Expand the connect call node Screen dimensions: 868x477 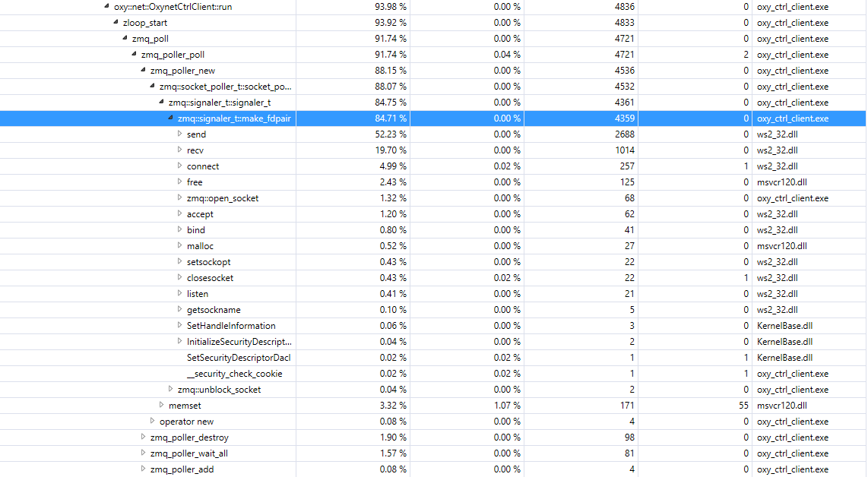tap(180, 166)
